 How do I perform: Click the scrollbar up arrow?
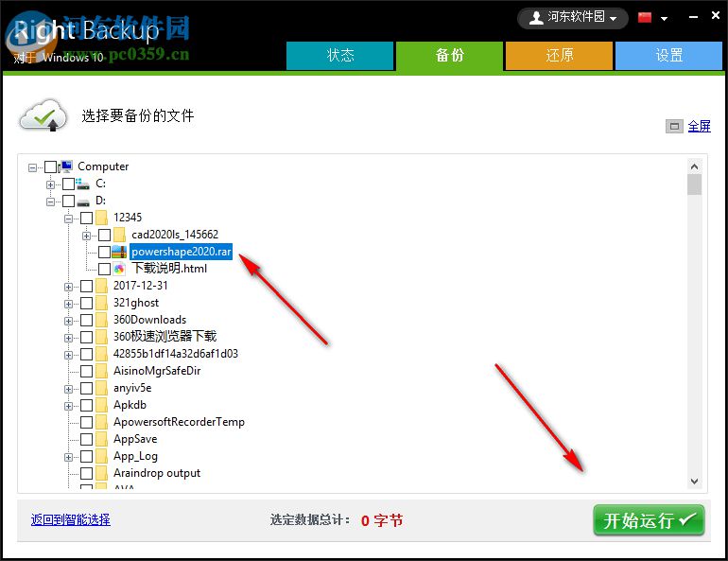click(x=695, y=167)
